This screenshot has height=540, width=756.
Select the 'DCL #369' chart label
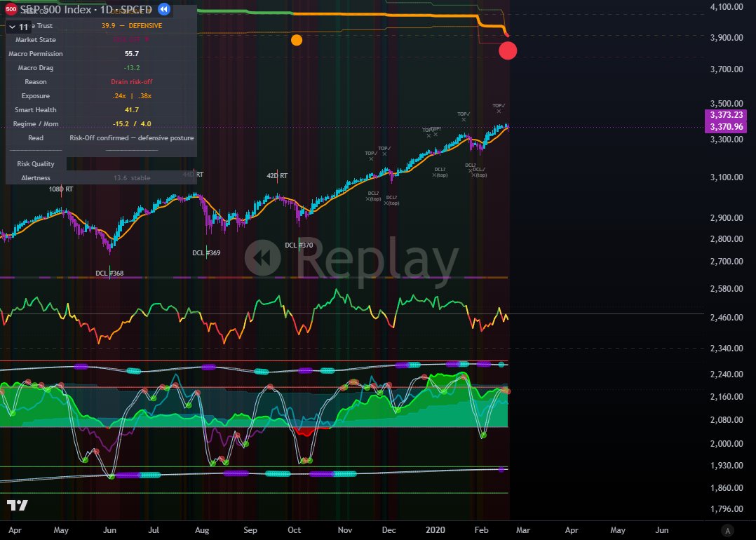click(x=206, y=252)
